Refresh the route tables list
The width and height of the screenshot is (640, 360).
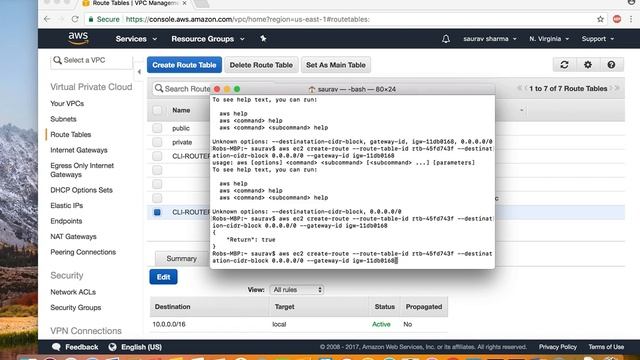[x=564, y=65]
